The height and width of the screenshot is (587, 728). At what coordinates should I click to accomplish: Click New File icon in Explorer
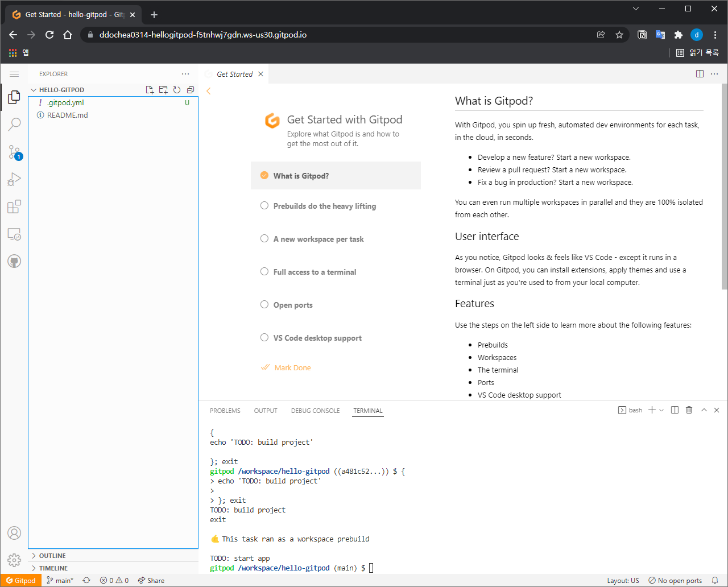coord(150,90)
